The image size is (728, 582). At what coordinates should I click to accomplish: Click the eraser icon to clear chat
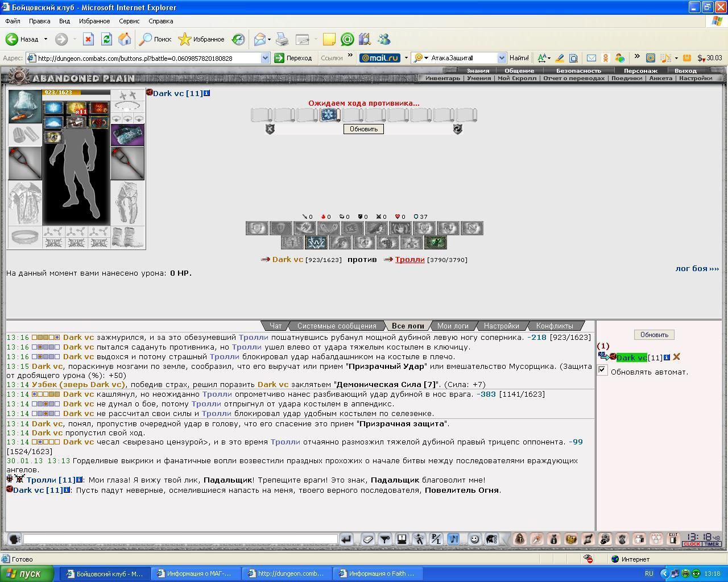[368, 539]
